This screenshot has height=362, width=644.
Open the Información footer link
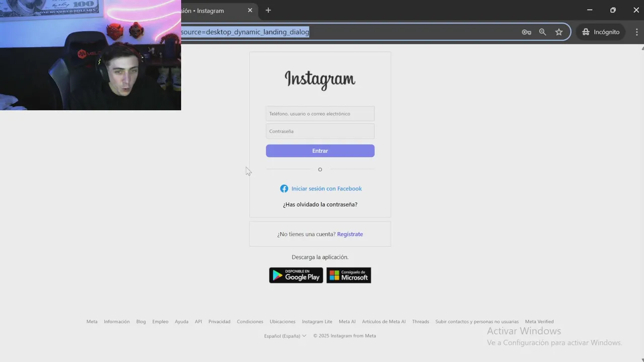coord(117,322)
